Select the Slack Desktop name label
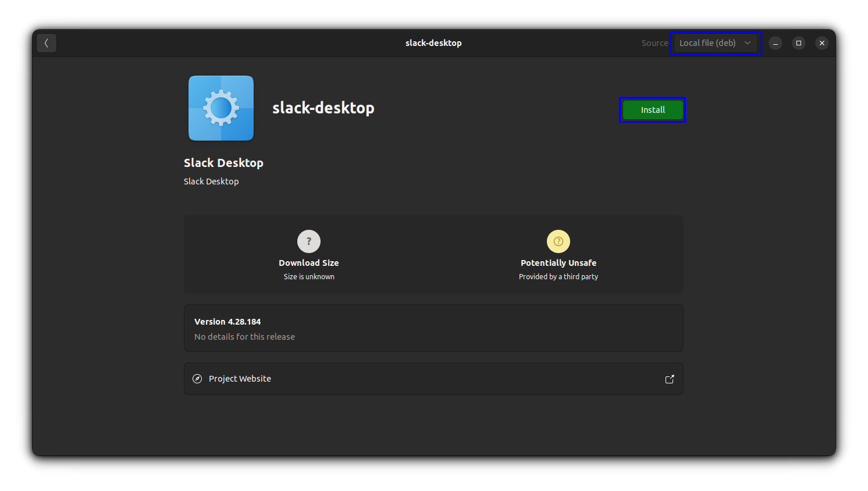Image resolution: width=868 pixels, height=491 pixels. pyautogui.click(x=223, y=163)
